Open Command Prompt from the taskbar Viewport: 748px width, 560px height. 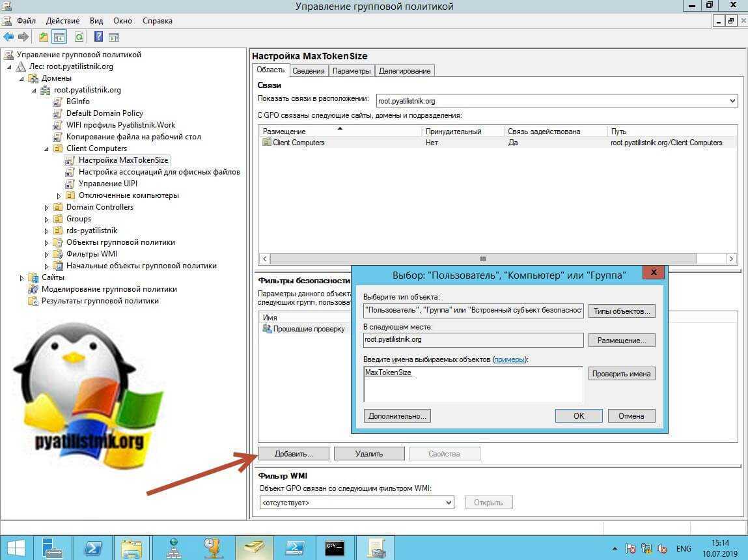[x=335, y=546]
